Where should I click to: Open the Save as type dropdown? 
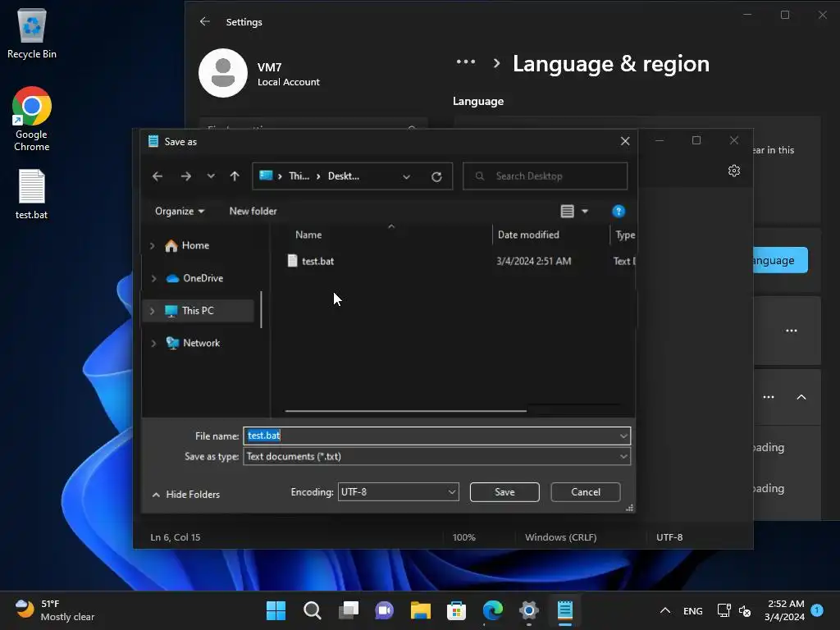point(436,456)
